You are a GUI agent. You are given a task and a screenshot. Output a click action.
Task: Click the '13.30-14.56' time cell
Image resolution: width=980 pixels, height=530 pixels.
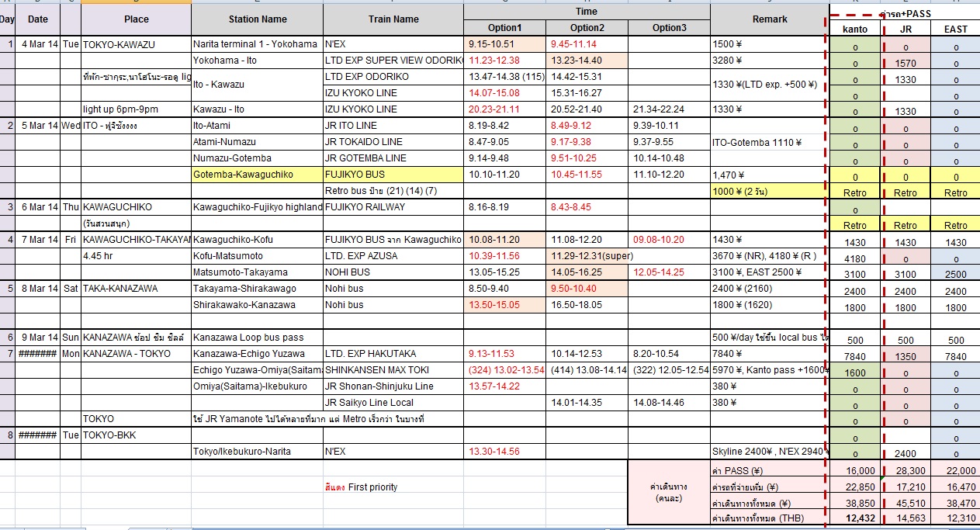(505, 452)
